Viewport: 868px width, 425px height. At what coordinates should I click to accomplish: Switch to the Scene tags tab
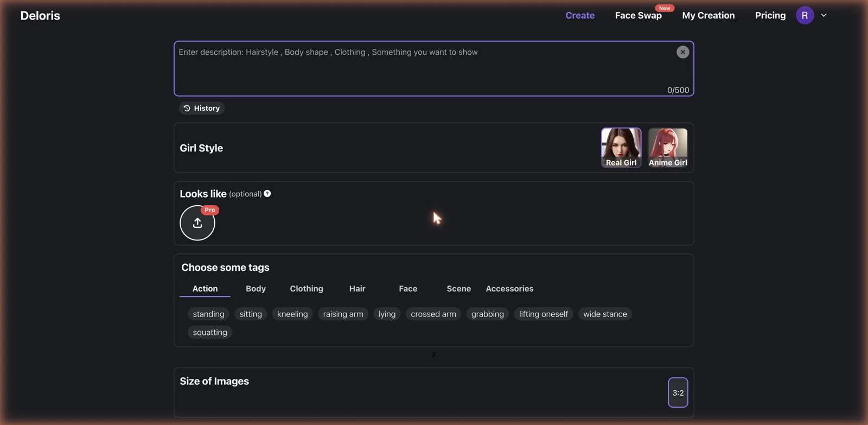click(x=459, y=289)
